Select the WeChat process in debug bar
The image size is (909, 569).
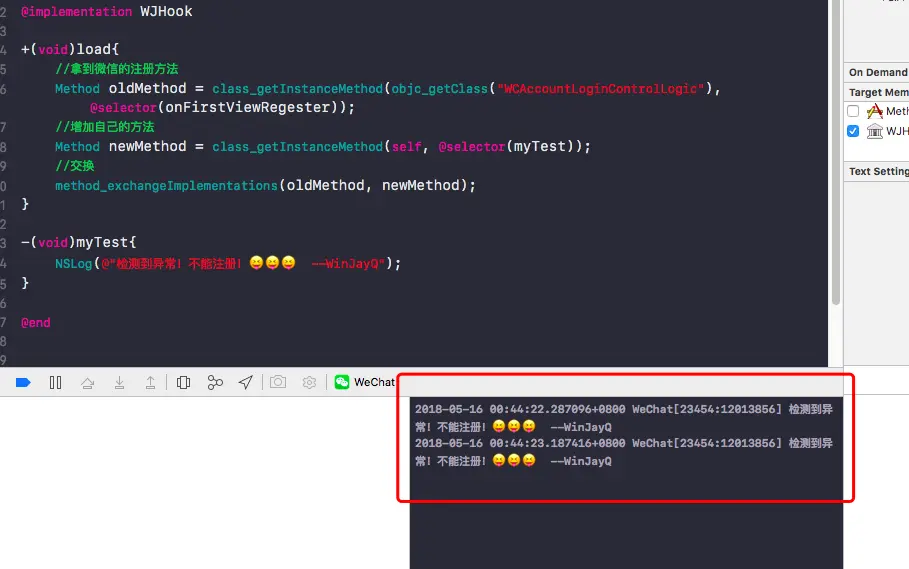click(365, 382)
